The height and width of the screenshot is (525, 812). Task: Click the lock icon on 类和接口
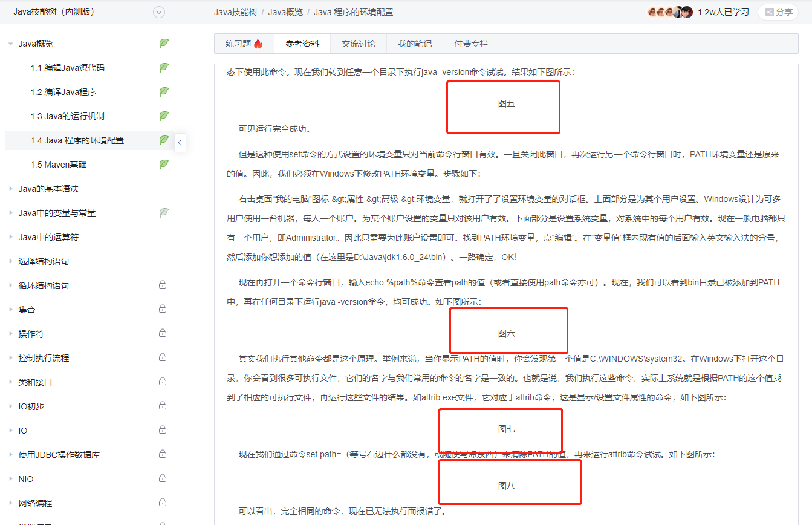[x=163, y=382]
